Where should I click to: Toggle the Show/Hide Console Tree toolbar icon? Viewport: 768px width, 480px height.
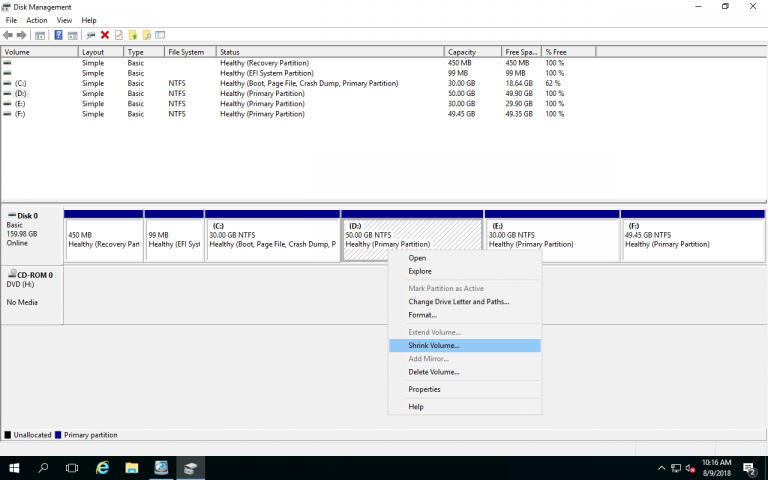coord(40,35)
